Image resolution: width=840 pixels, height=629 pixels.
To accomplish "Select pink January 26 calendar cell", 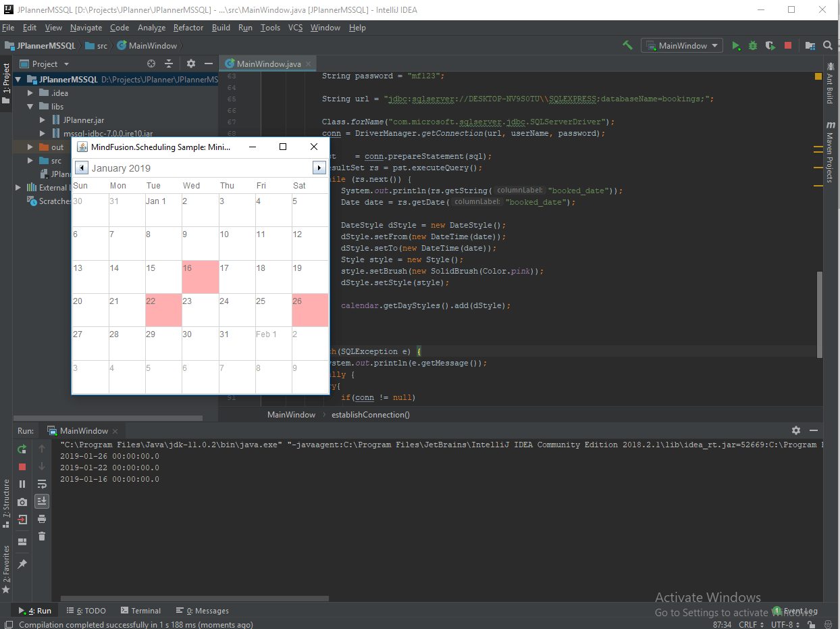I will coord(310,310).
